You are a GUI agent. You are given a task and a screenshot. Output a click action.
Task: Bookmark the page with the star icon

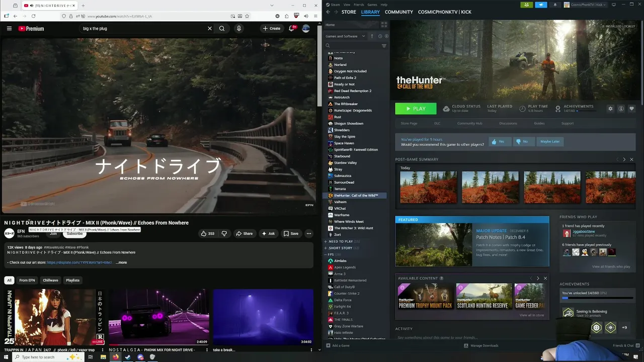[x=247, y=16]
